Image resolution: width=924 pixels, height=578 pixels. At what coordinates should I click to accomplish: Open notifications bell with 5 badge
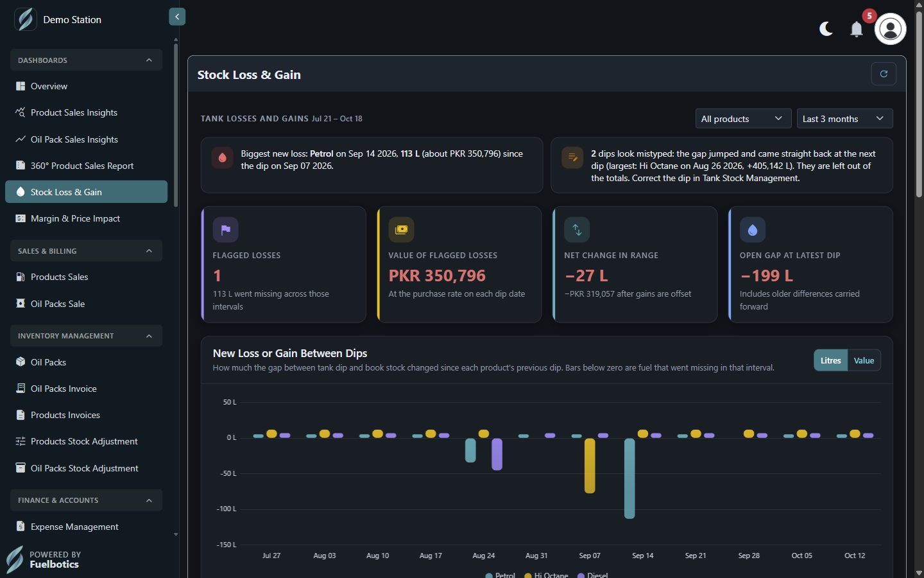pyautogui.click(x=857, y=29)
